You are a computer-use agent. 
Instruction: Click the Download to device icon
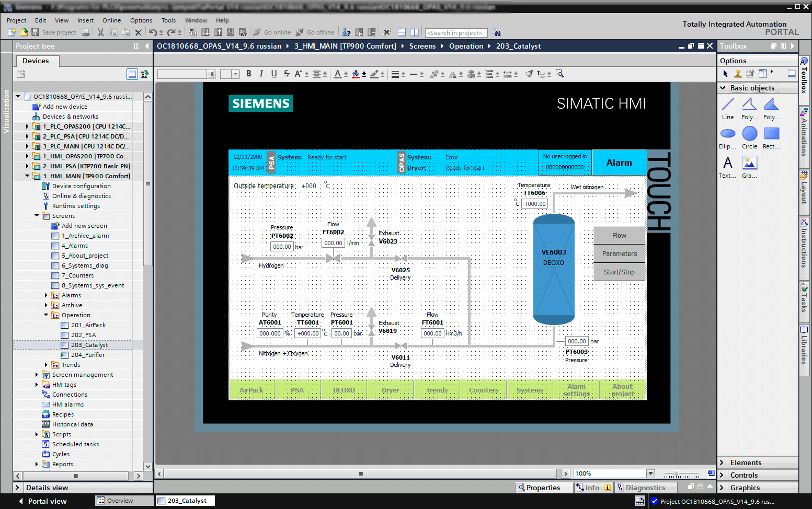[205, 32]
